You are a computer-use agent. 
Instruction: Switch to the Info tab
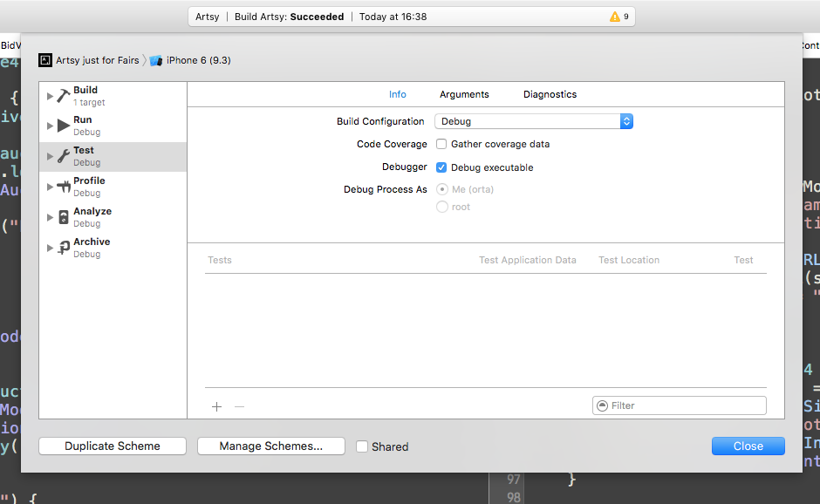click(398, 94)
